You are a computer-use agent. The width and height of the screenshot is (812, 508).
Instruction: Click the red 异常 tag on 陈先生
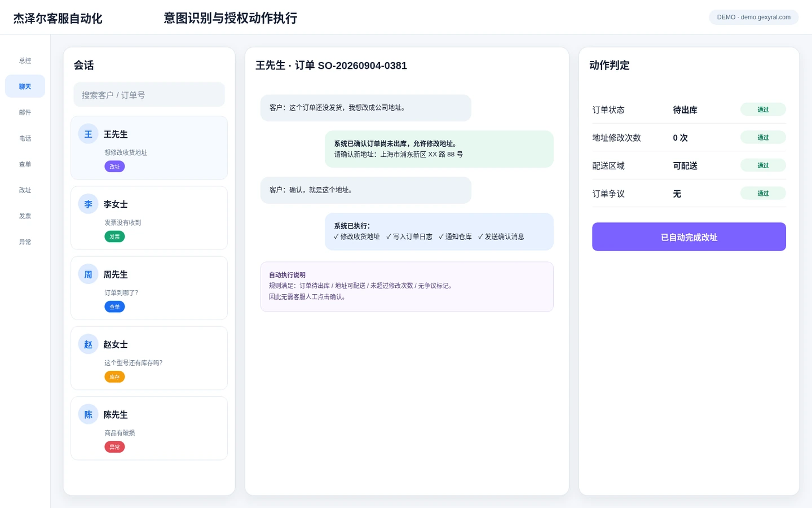(x=114, y=446)
